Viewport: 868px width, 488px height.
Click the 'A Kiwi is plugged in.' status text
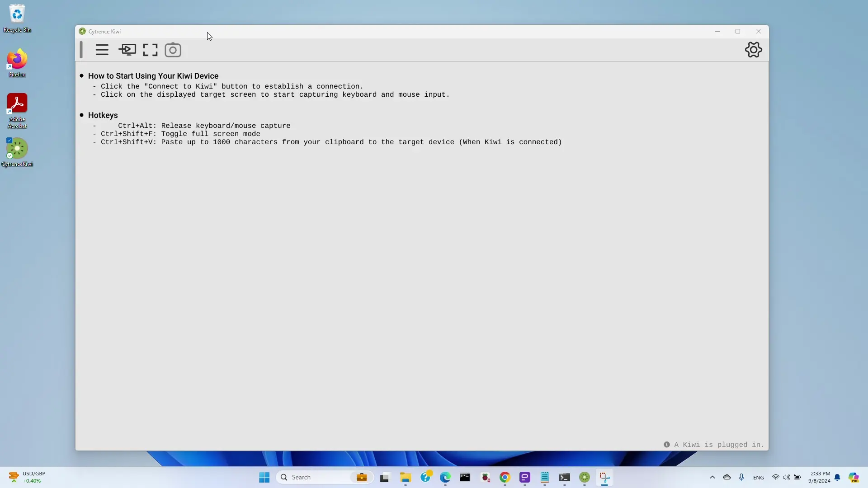pyautogui.click(x=719, y=445)
